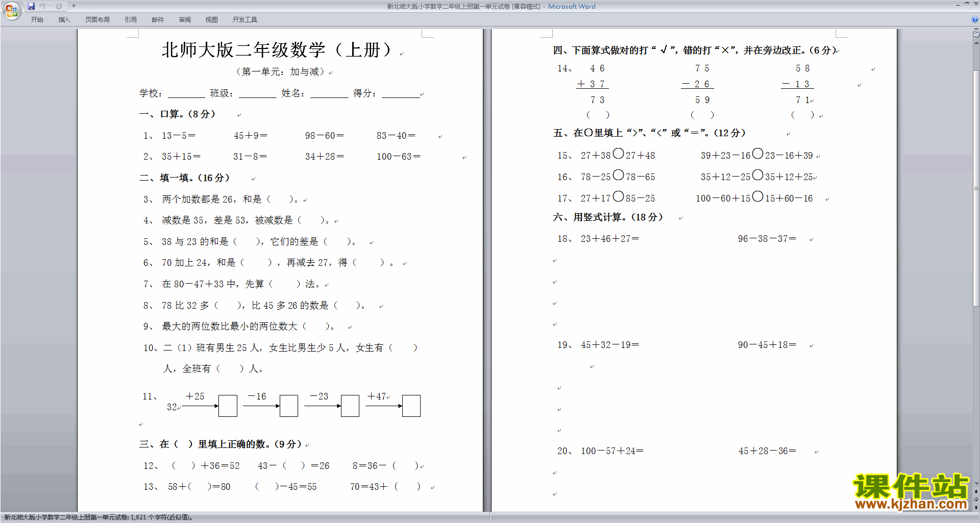Image resolution: width=980 pixels, height=523 pixels.
Task: Click the expression 100－63＝
Action: tap(399, 157)
